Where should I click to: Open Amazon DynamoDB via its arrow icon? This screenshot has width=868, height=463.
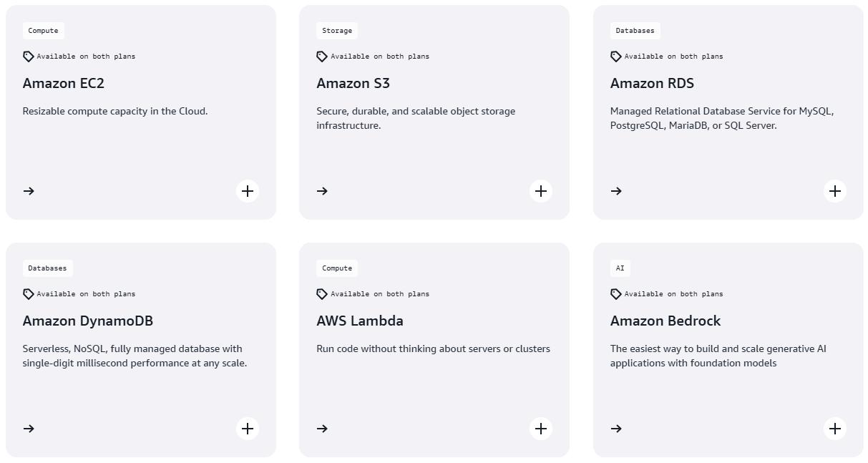pos(29,429)
